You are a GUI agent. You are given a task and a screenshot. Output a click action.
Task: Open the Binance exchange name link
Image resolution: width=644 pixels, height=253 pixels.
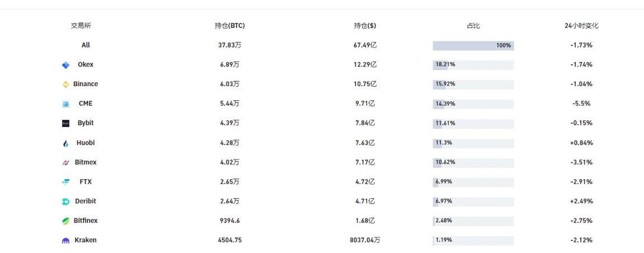[86, 84]
